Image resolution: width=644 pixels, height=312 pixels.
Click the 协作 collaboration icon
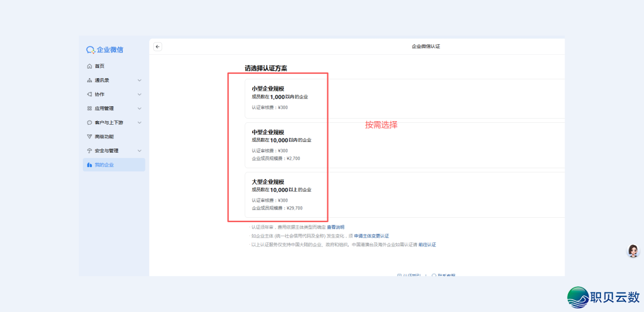[x=89, y=94]
